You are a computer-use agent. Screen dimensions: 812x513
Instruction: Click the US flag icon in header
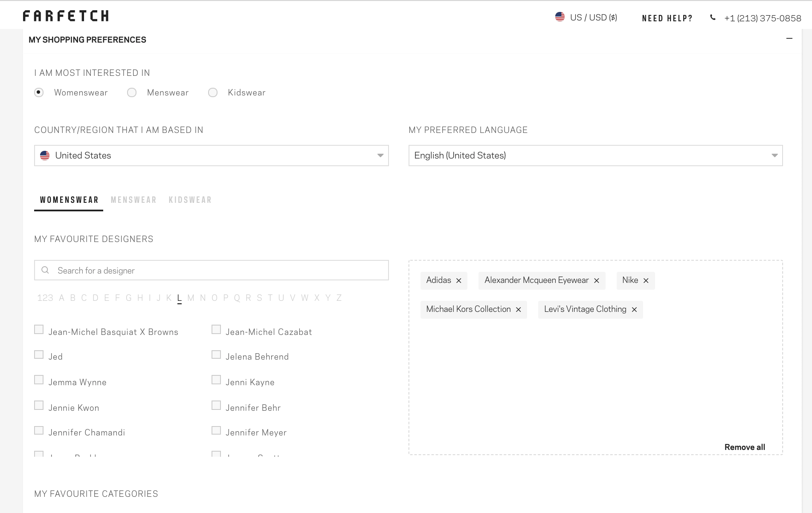pos(560,17)
